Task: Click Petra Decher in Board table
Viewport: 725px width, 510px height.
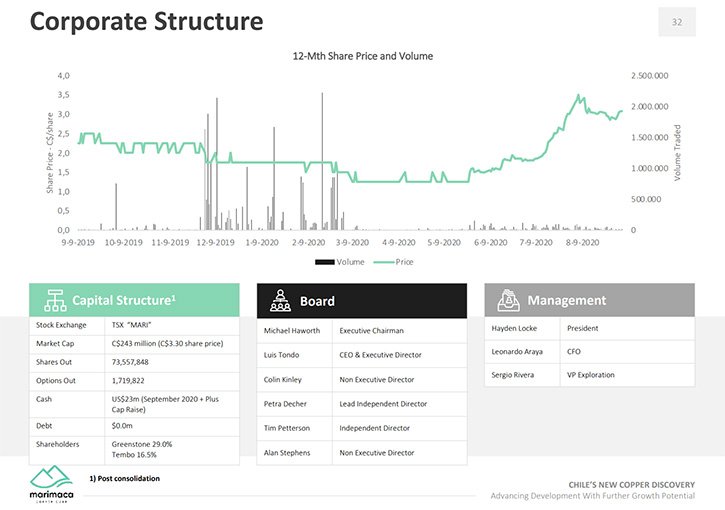Action: [x=285, y=404]
